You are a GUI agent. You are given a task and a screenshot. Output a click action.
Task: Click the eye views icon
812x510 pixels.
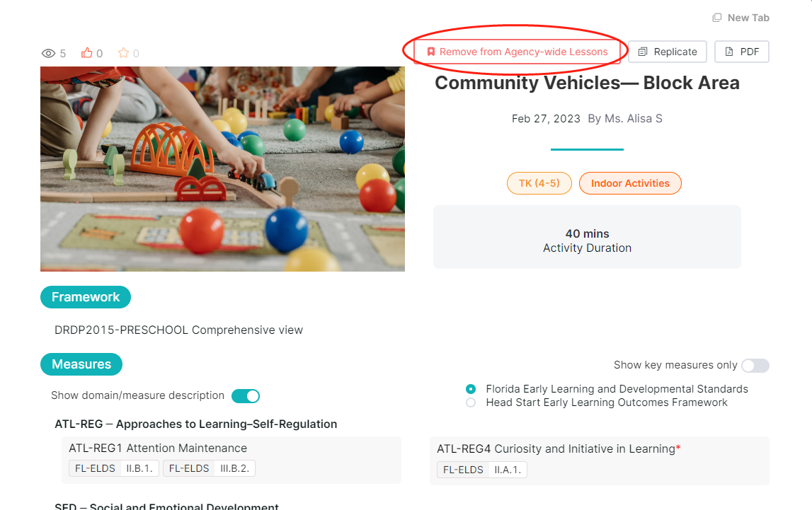(48, 53)
